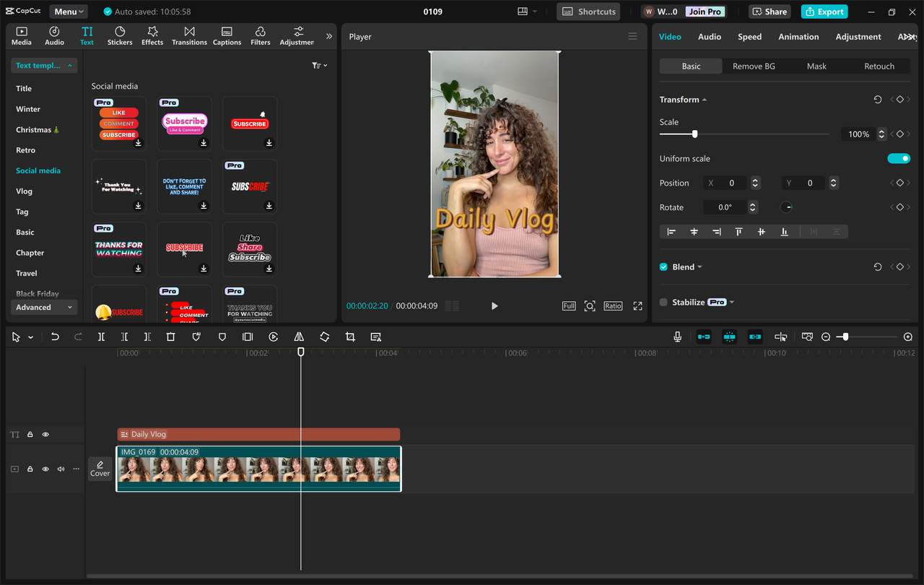Toggle the Blend section checkbox off

[x=663, y=266]
